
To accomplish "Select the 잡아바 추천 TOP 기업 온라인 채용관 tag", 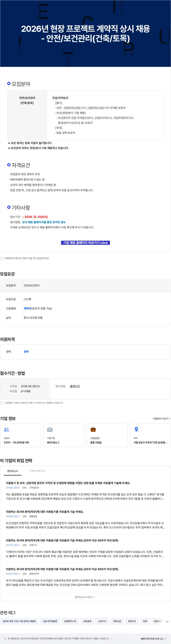I will pos(19,621).
